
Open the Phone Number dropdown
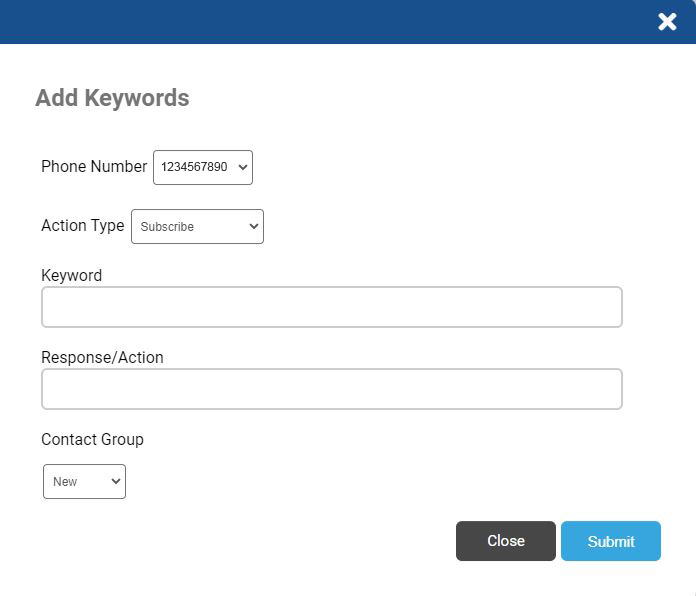click(x=203, y=167)
